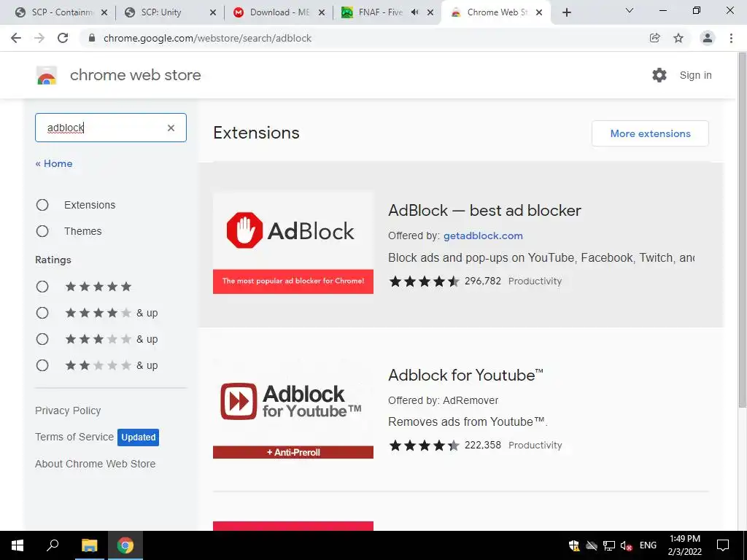Viewport: 747px width, 560px height.
Task: Open the Windows Start menu
Action: click(x=18, y=545)
